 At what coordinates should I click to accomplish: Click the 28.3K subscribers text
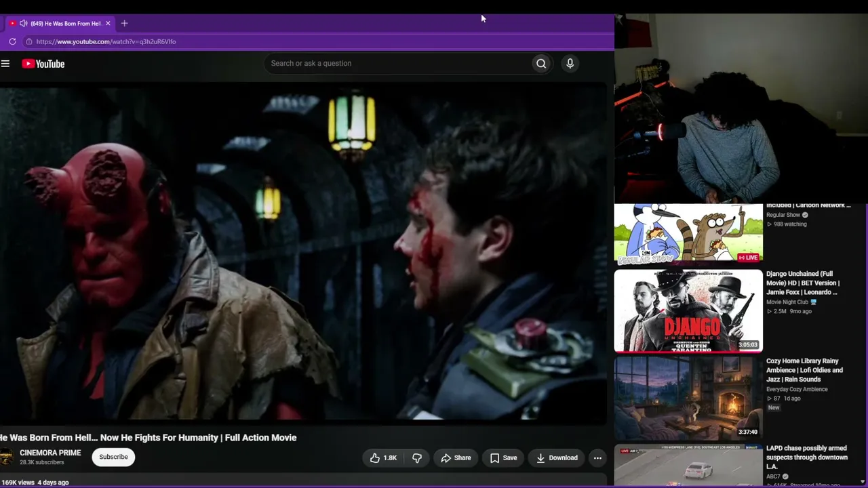[42, 462]
